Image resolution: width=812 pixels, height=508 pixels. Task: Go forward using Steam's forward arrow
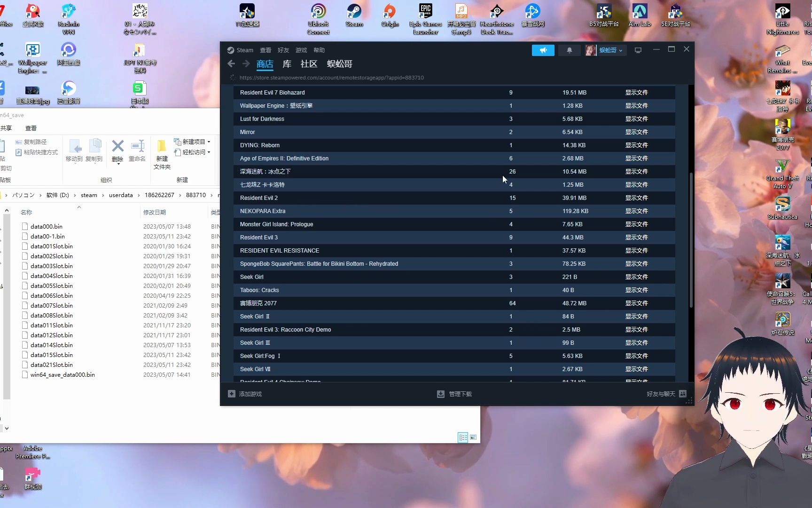246,63
